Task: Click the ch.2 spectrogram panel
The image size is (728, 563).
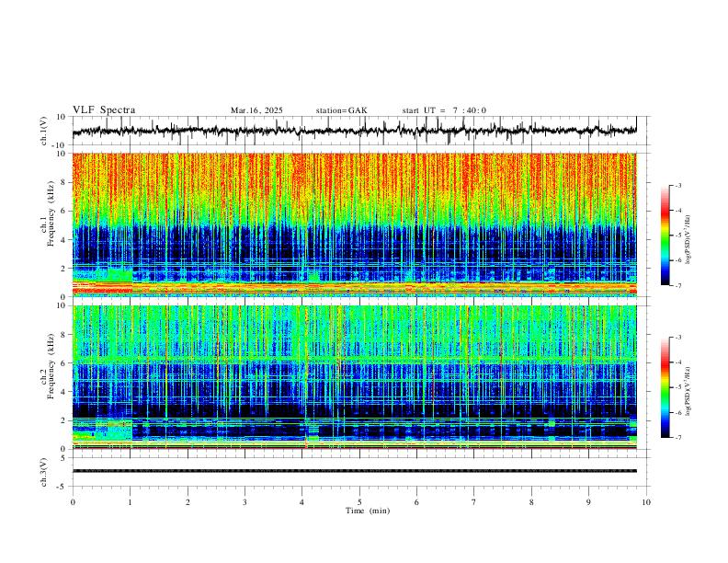Action: click(x=354, y=377)
